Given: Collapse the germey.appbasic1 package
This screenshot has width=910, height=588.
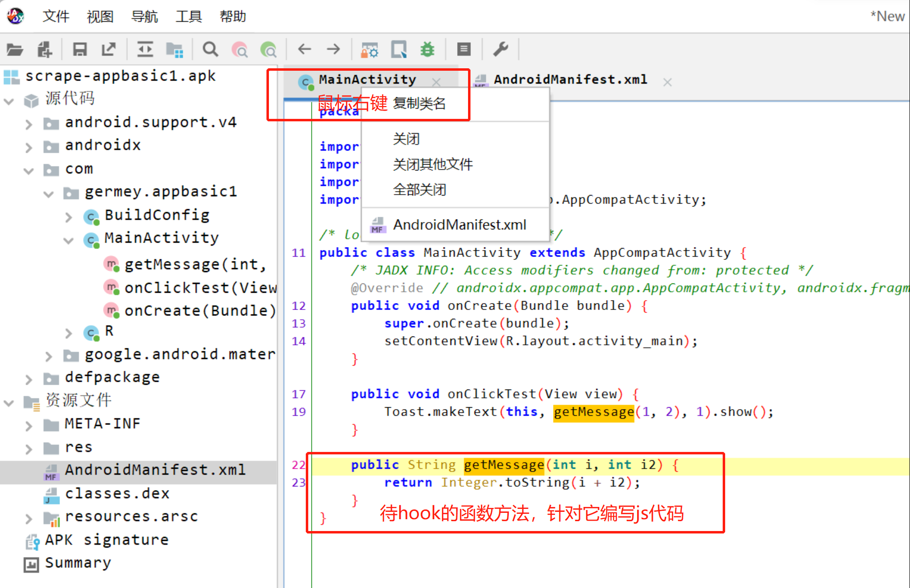Looking at the screenshot, I should click(48, 194).
